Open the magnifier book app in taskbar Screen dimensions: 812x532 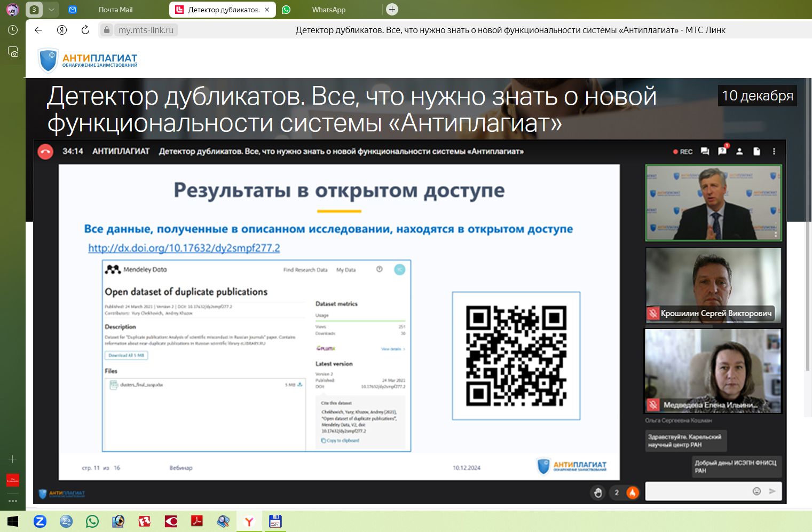coord(223,521)
